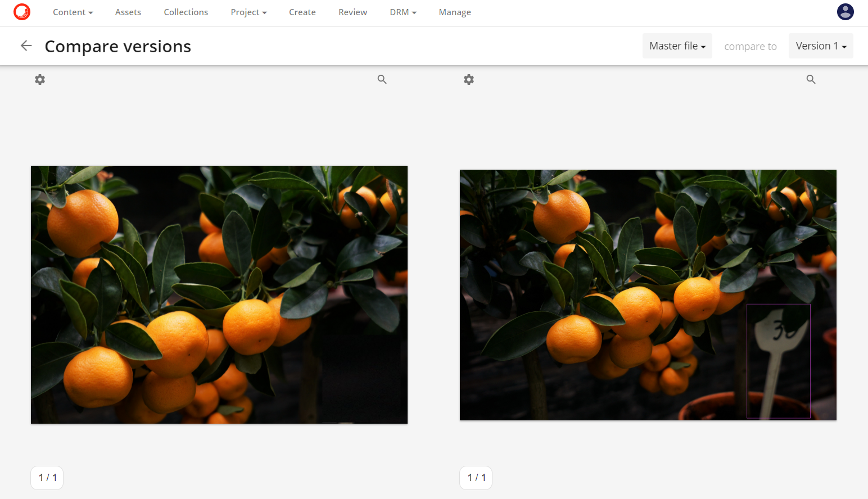Click the left panel 1 / 1 page indicator
The image size is (868, 499).
[47, 478]
